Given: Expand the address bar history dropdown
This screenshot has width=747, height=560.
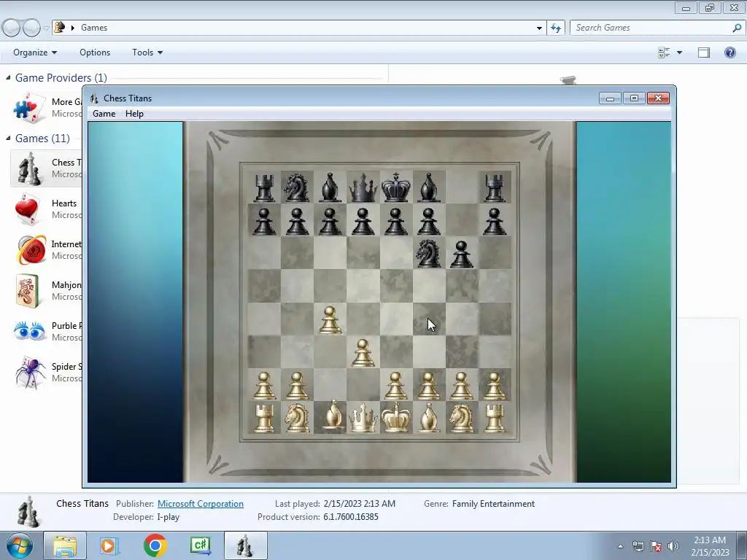Looking at the screenshot, I should (539, 28).
